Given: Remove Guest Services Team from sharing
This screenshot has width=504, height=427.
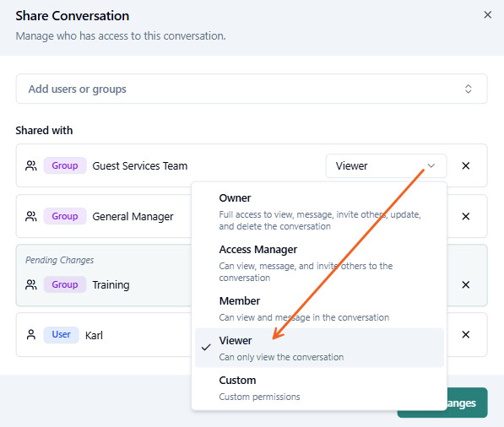Looking at the screenshot, I should (466, 165).
